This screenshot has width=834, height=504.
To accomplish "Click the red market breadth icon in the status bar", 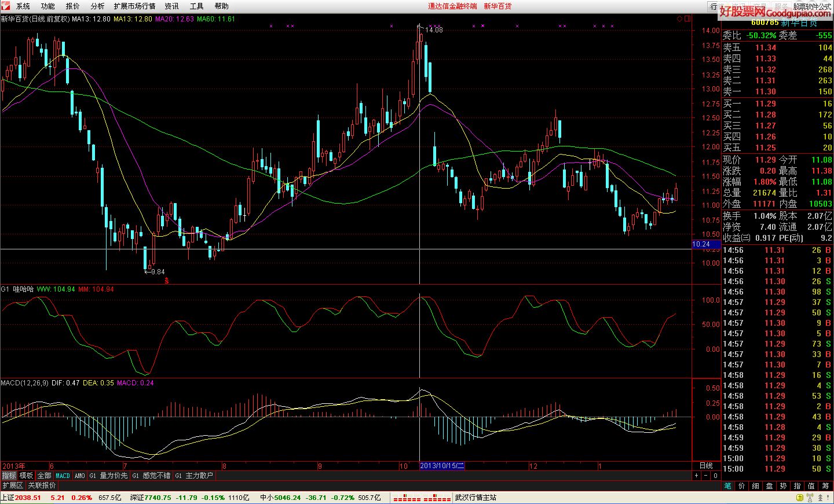I will coord(422,498).
